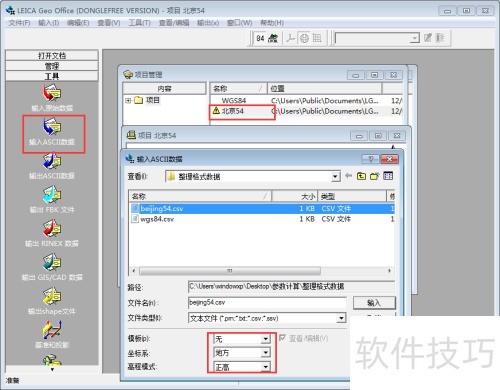Open the 输出 GIS/CAD 数据 export tool
The height and width of the screenshot is (390, 500).
52,267
